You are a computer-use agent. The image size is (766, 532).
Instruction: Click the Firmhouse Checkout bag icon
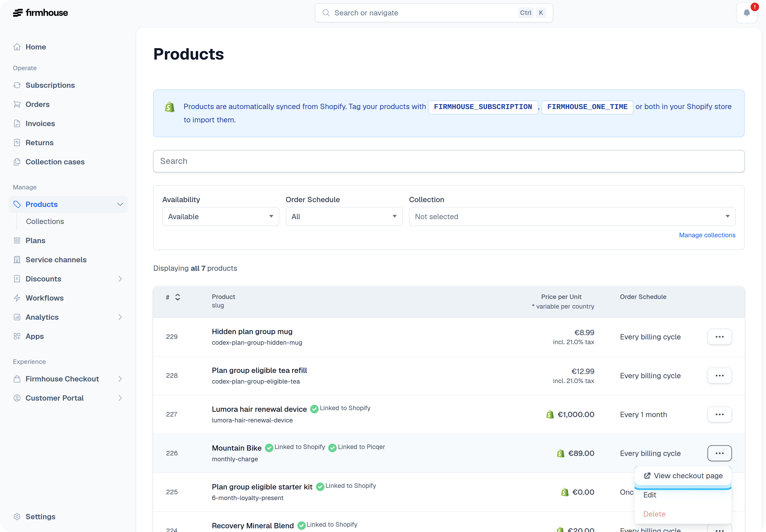click(17, 379)
